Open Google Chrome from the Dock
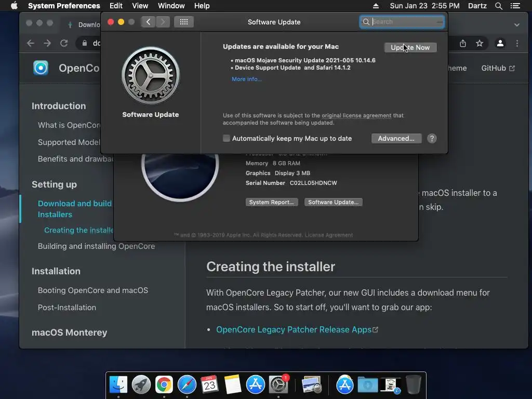 164,385
